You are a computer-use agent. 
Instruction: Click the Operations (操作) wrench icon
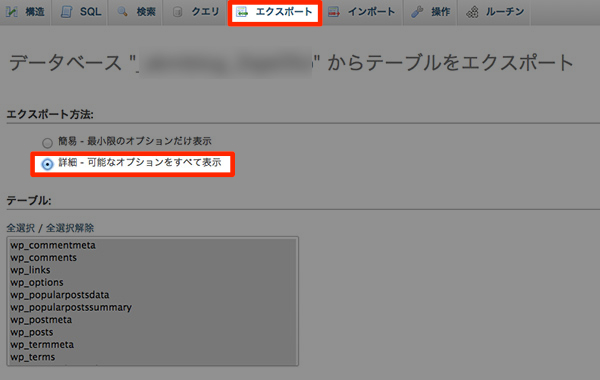[x=417, y=12]
